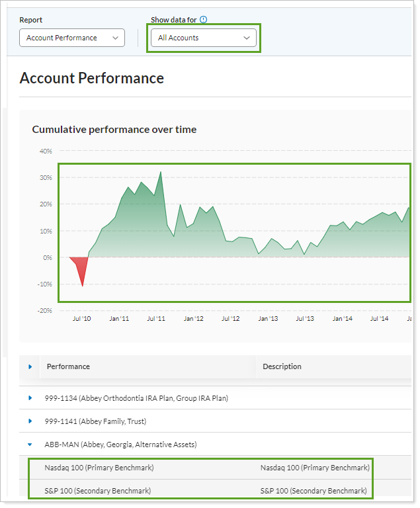Viewport: 420px width, 508px height.
Task: Click the info icon beside Show data for
Action: [x=204, y=20]
